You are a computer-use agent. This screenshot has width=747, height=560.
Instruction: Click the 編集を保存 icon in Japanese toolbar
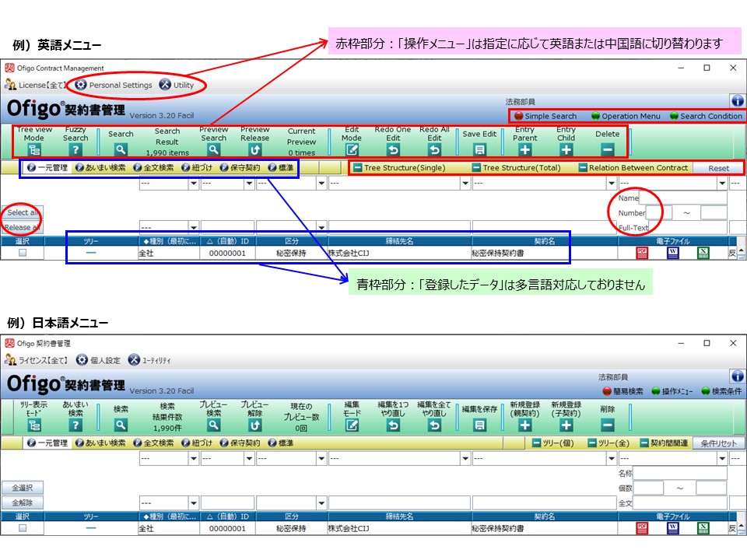480,425
